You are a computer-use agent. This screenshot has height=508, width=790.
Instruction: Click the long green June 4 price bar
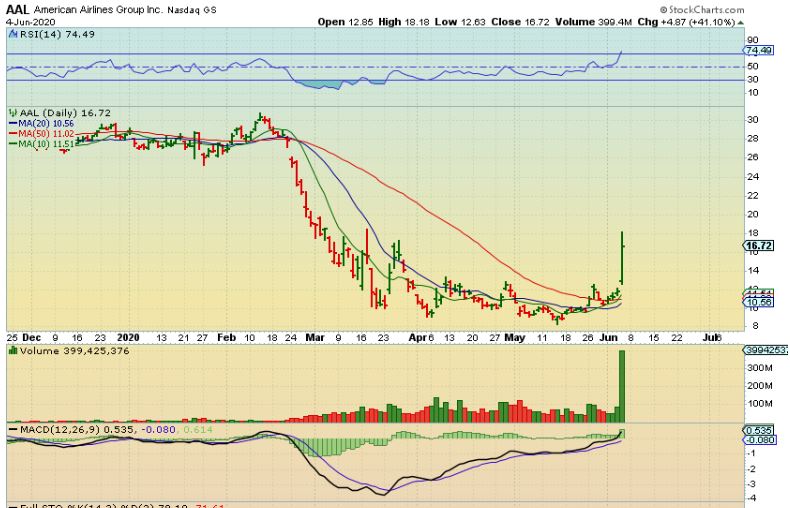point(623,258)
